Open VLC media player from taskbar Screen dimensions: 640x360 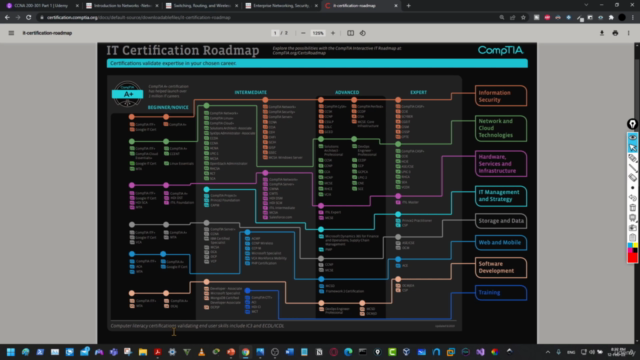(x=201, y=352)
